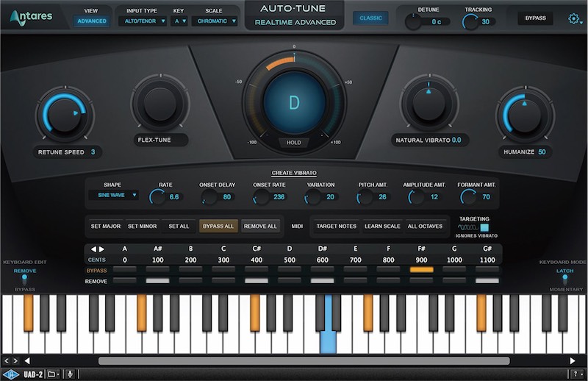
Task: Click Bypass All button
Action: tap(218, 227)
